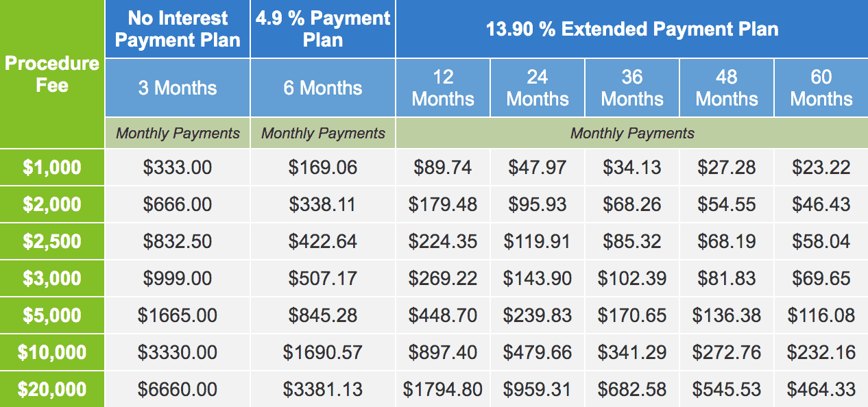Select the $1,000 procedure fee row label

pyautogui.click(x=52, y=167)
